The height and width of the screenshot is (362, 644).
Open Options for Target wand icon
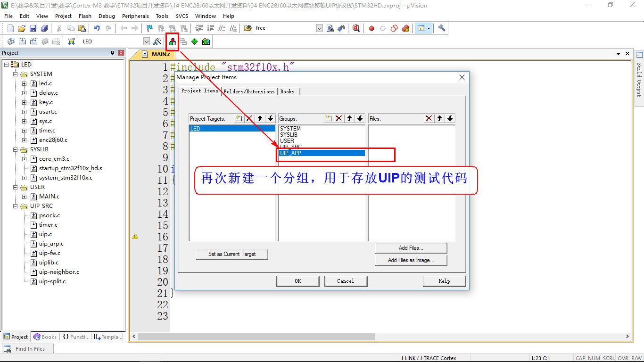[x=157, y=41]
